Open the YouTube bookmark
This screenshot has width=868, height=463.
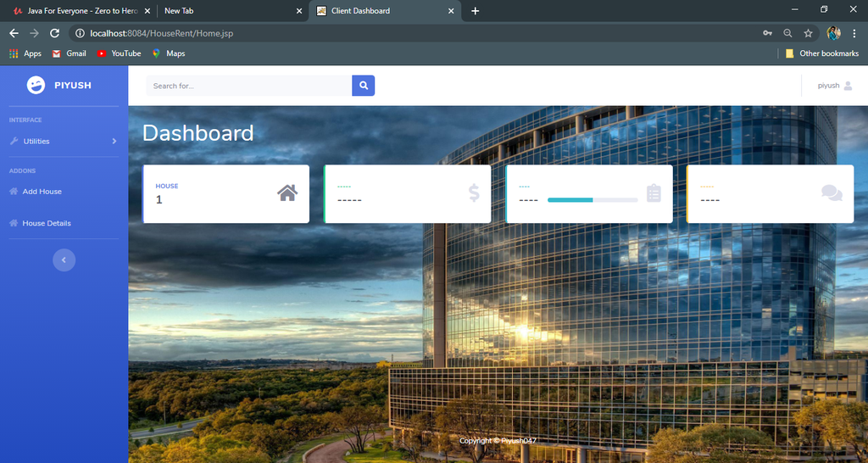[x=119, y=53]
